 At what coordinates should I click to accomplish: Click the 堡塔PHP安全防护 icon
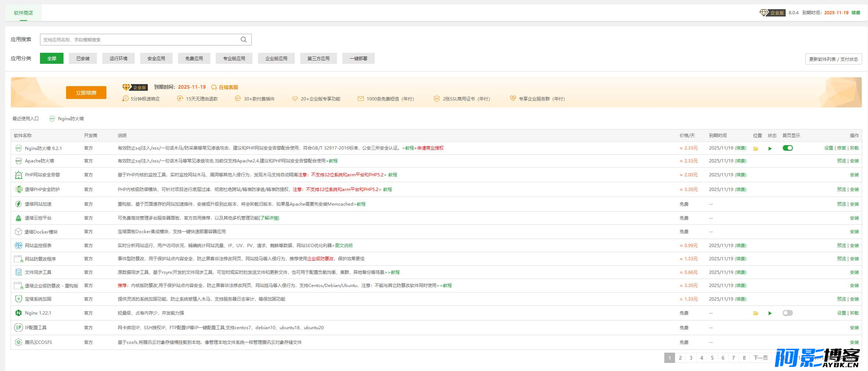[x=18, y=189]
